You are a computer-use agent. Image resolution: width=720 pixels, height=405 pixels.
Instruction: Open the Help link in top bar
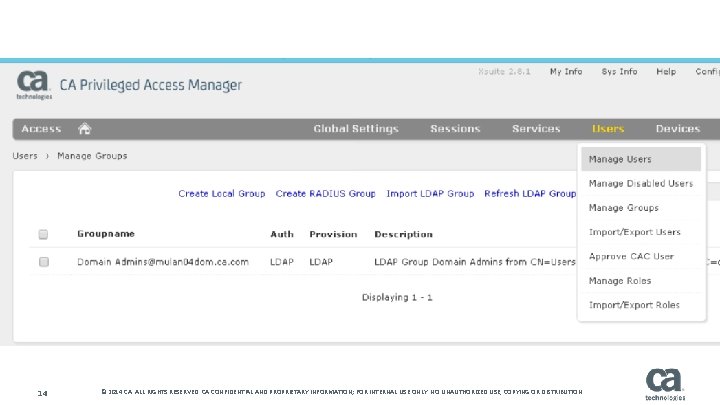(666, 72)
